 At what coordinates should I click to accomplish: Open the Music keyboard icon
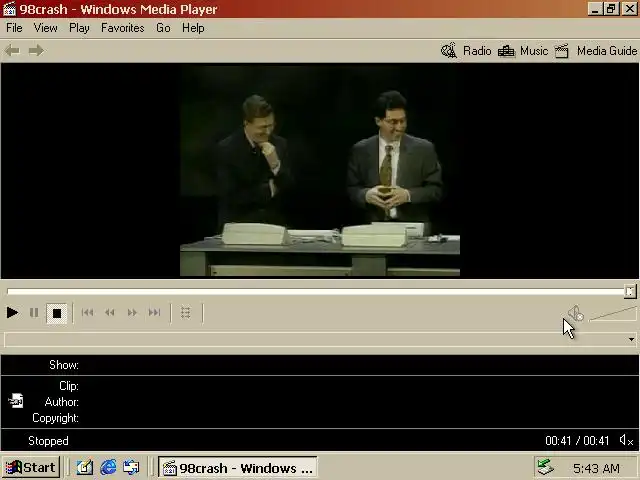click(506, 51)
